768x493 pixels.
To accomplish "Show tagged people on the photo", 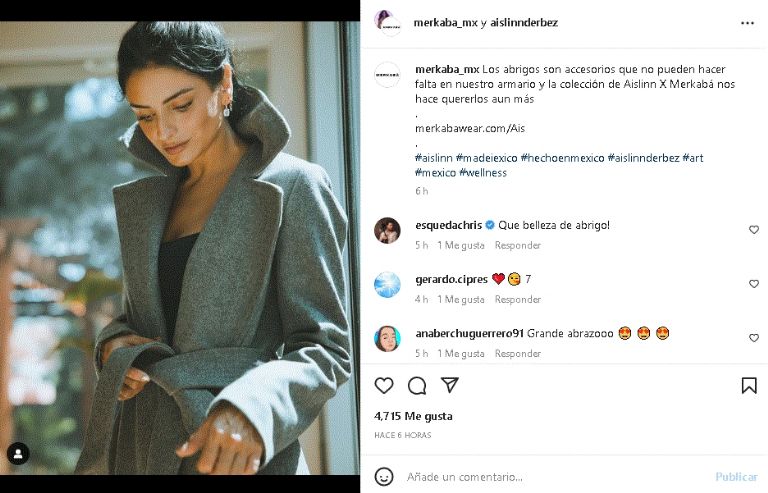I will click(18, 453).
